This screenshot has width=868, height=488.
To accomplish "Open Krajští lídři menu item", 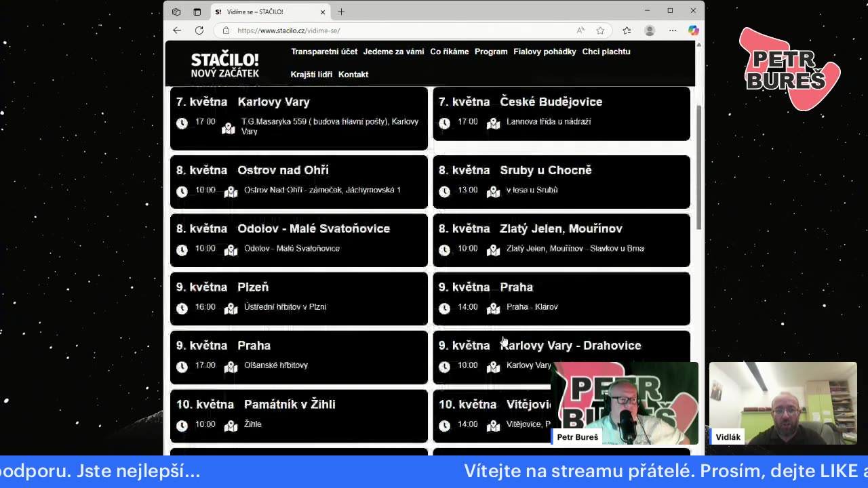I will tap(311, 75).
